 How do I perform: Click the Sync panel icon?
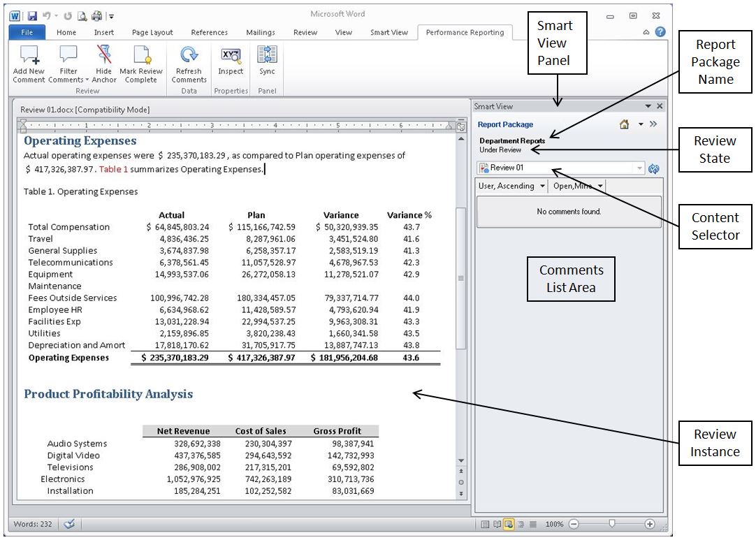pyautogui.click(x=266, y=63)
